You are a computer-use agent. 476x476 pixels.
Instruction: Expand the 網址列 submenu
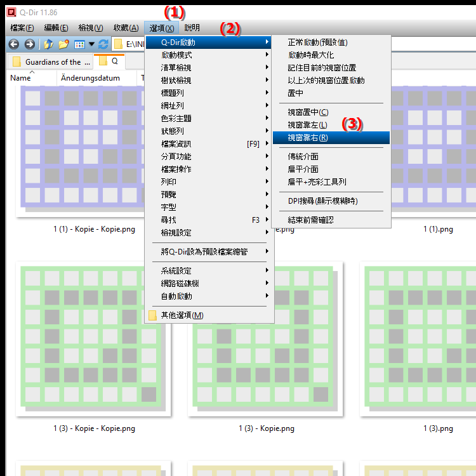point(209,105)
